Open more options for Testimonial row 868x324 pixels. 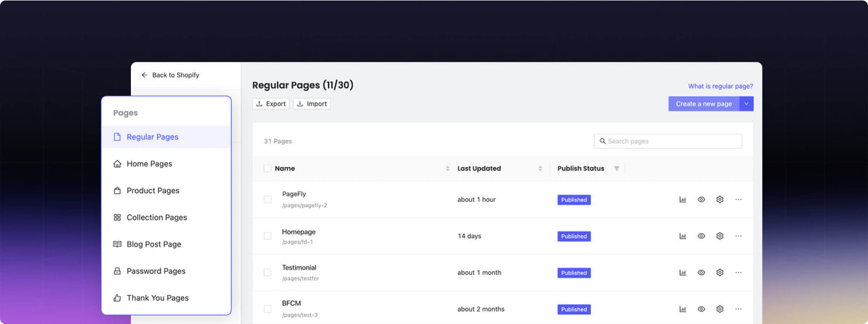click(738, 273)
